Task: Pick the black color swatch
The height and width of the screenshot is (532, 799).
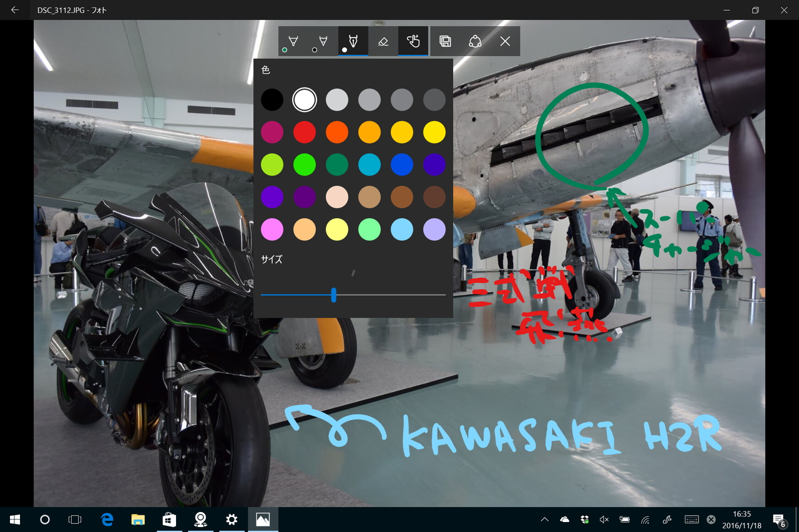Action: coord(272,100)
